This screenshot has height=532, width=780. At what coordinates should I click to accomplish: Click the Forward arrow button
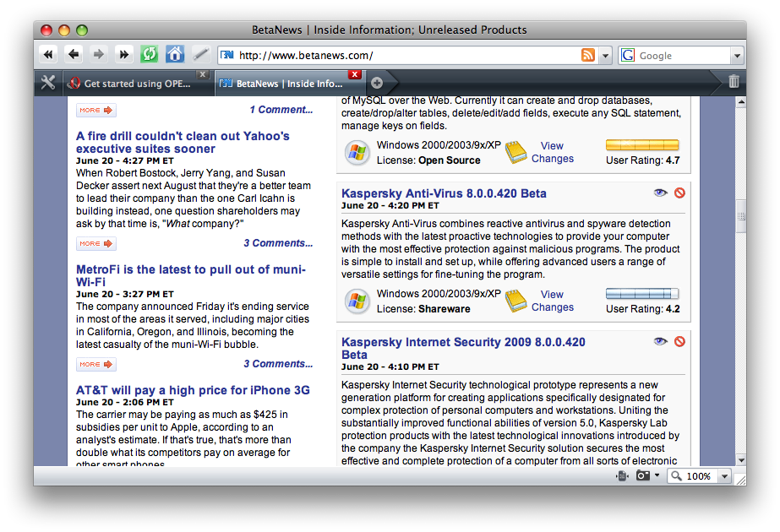(x=99, y=54)
